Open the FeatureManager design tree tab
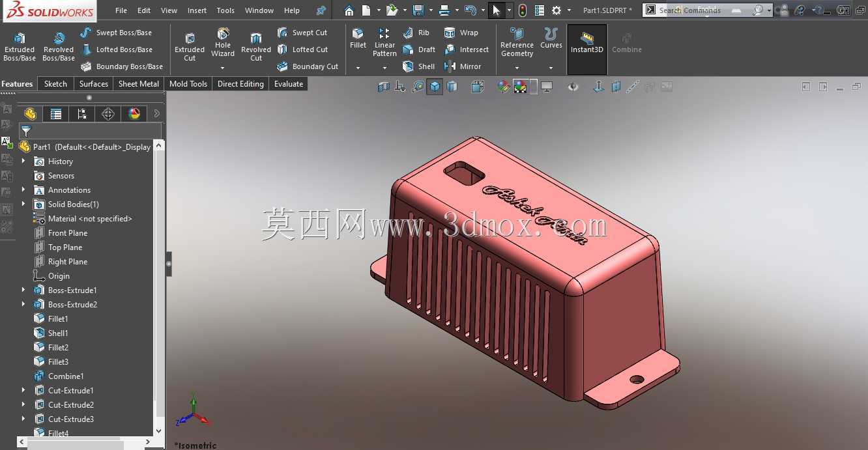868x450 pixels. [x=30, y=114]
